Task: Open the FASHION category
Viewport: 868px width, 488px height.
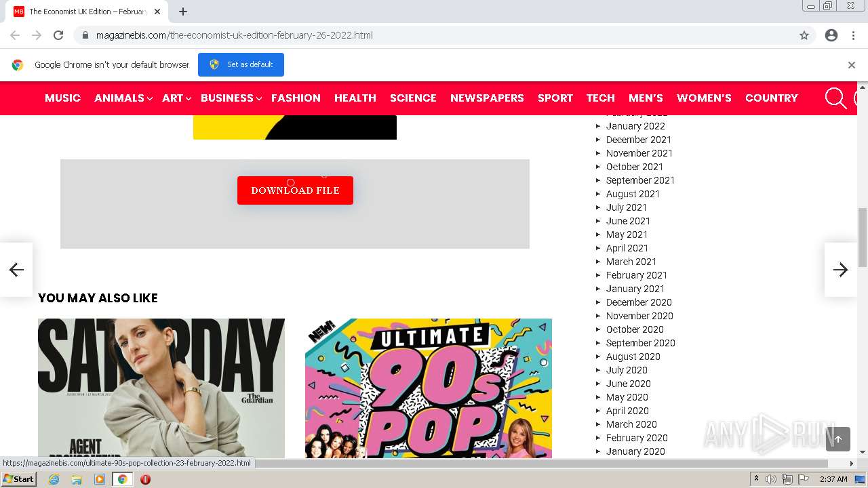Action: coord(296,98)
